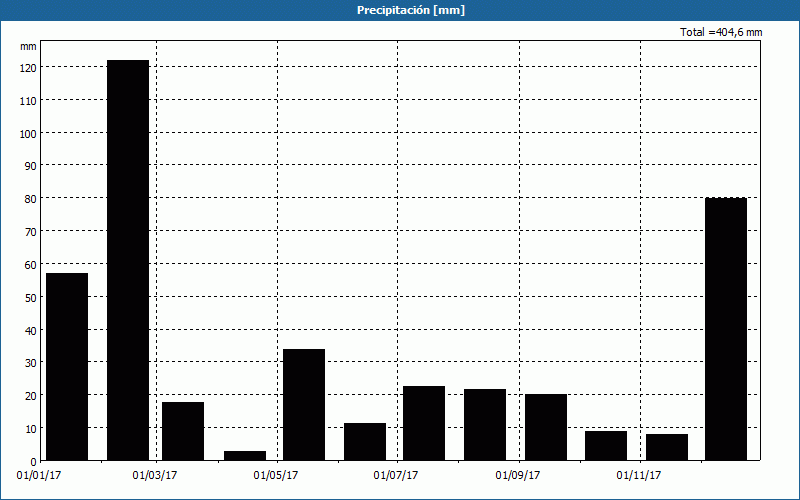
Task: Select the September bar near 20 mm
Action: pyautogui.click(x=545, y=427)
